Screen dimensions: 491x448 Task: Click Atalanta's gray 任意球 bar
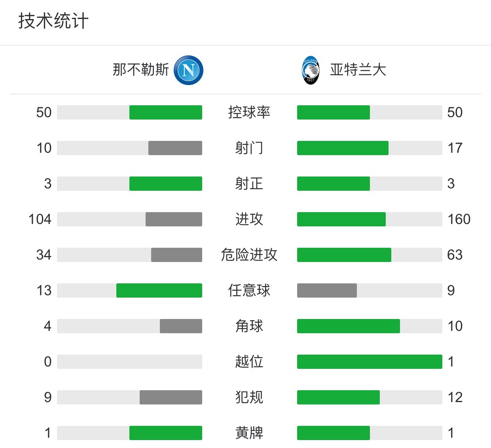coord(327,290)
